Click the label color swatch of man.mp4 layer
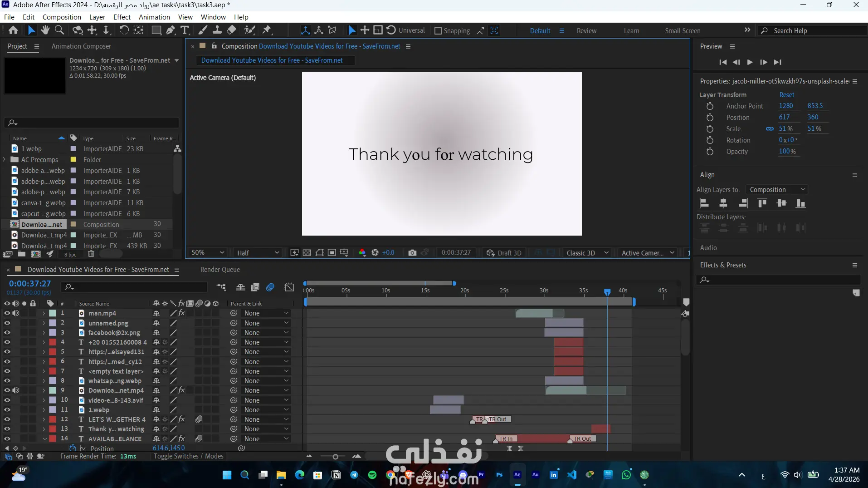 53,313
